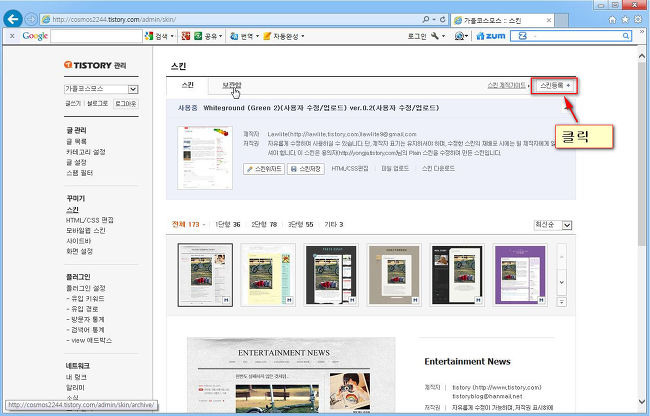Click the zum toolbar logo
Screen dimensions: 650x416
pos(491,36)
